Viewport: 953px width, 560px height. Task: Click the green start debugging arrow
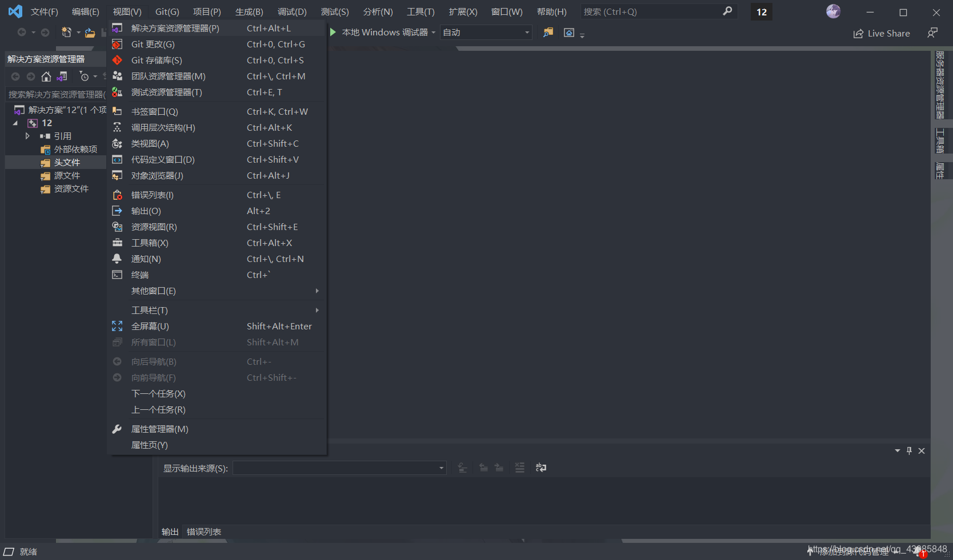click(x=333, y=33)
